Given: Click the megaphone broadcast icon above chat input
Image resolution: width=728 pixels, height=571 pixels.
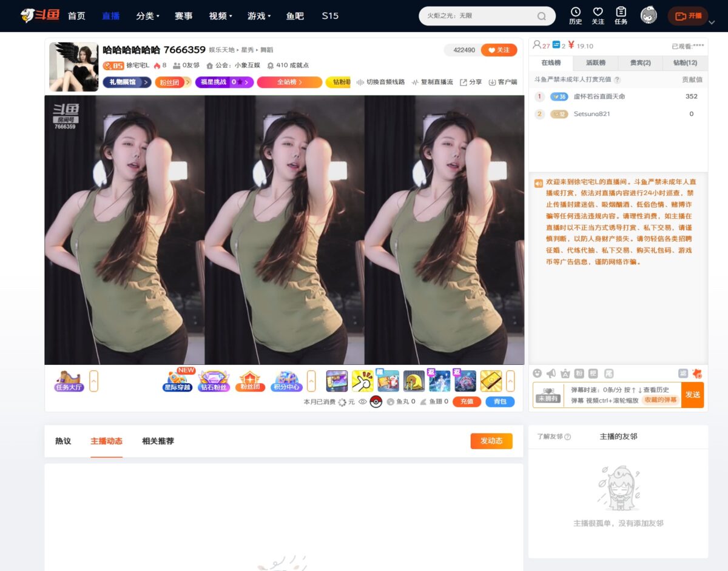Looking at the screenshot, I should click(x=551, y=372).
